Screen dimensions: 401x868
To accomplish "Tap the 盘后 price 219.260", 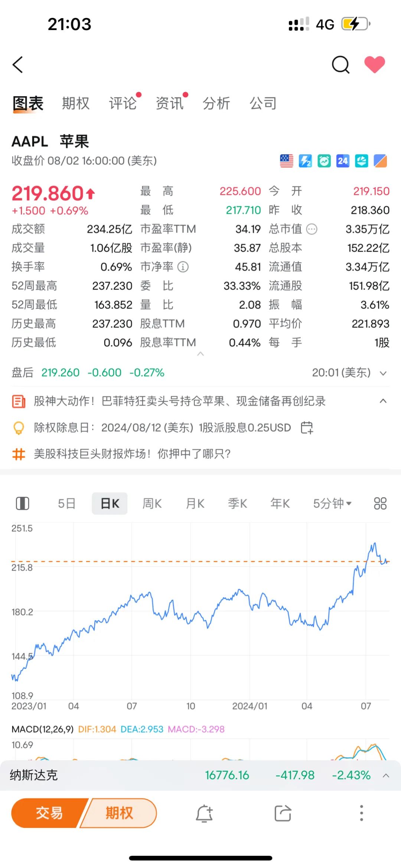I will (x=61, y=373).
